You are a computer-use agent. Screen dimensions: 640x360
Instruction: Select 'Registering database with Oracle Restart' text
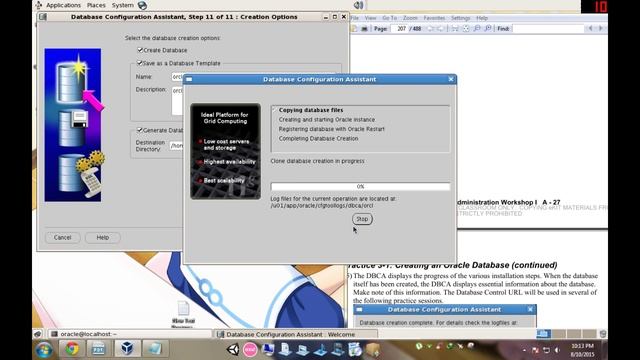(331, 129)
